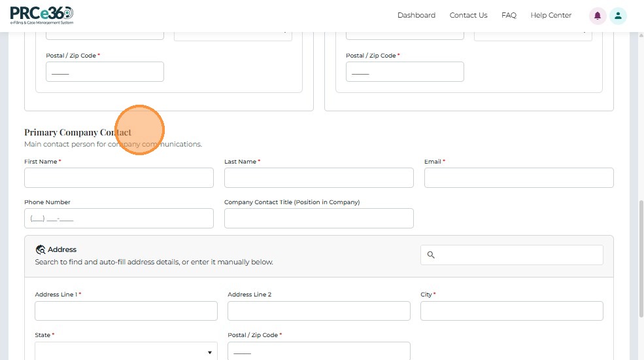Focus the Address Line 2 field
The width and height of the screenshot is (644, 360).
318,311
